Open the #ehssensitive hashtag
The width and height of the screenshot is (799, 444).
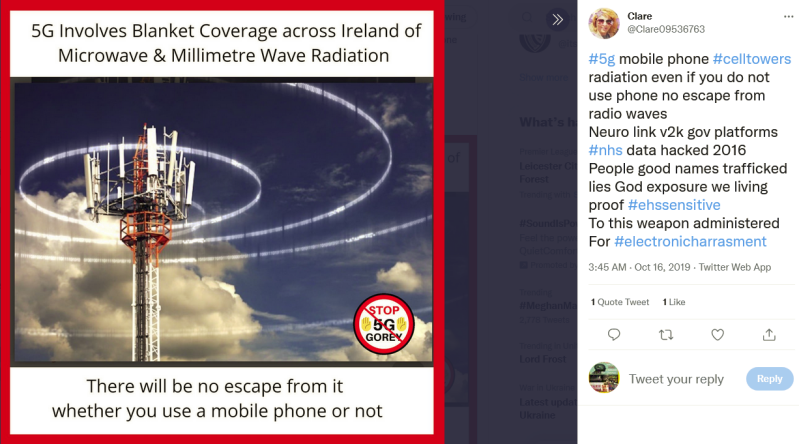(674, 205)
